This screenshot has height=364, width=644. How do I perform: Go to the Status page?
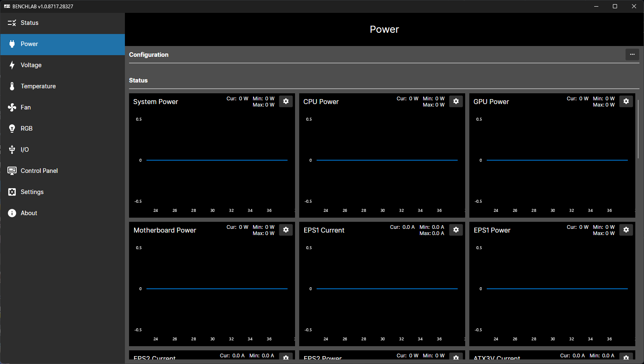[29, 23]
